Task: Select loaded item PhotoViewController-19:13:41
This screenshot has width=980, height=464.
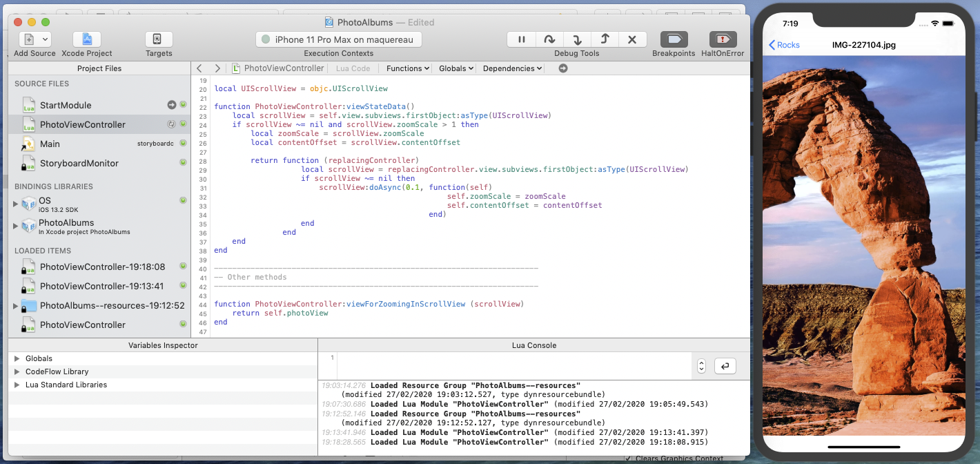Action: click(x=99, y=286)
